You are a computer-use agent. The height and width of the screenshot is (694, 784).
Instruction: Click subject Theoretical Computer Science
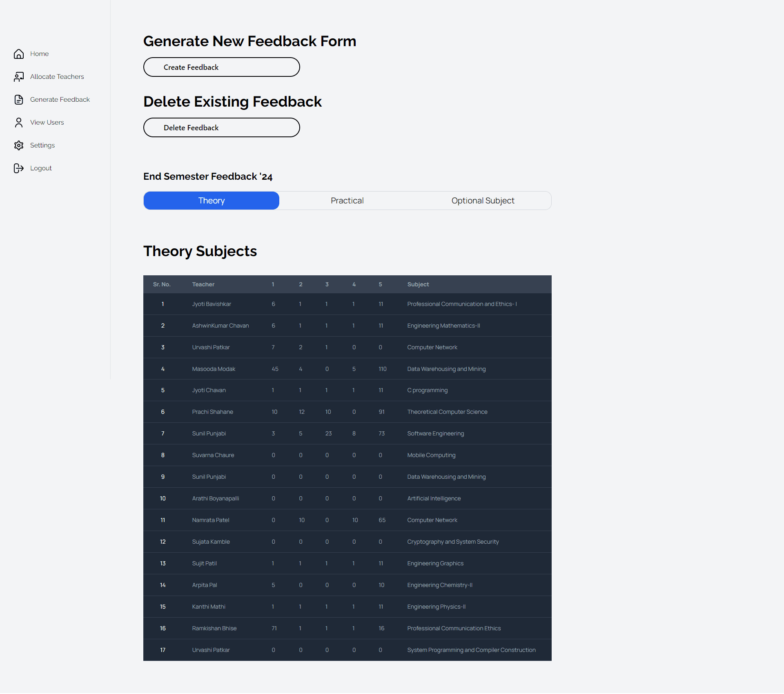[447, 412]
